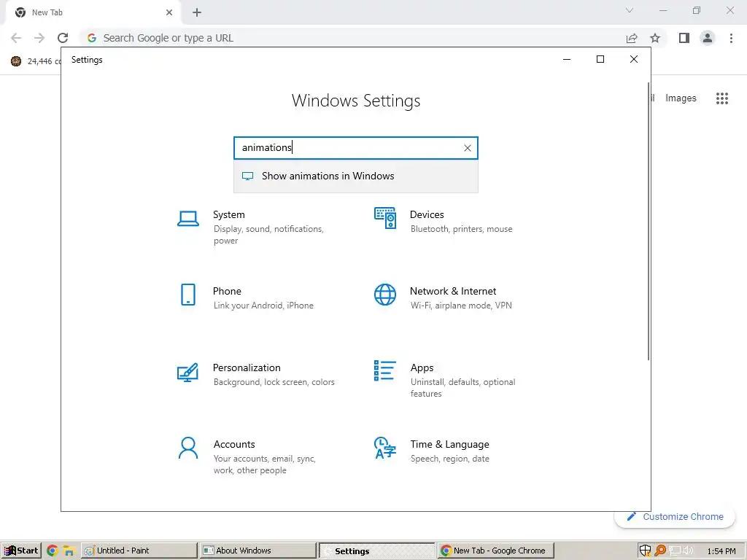The height and width of the screenshot is (560, 747).
Task: Open the Google apps grid icon
Action: tap(722, 98)
